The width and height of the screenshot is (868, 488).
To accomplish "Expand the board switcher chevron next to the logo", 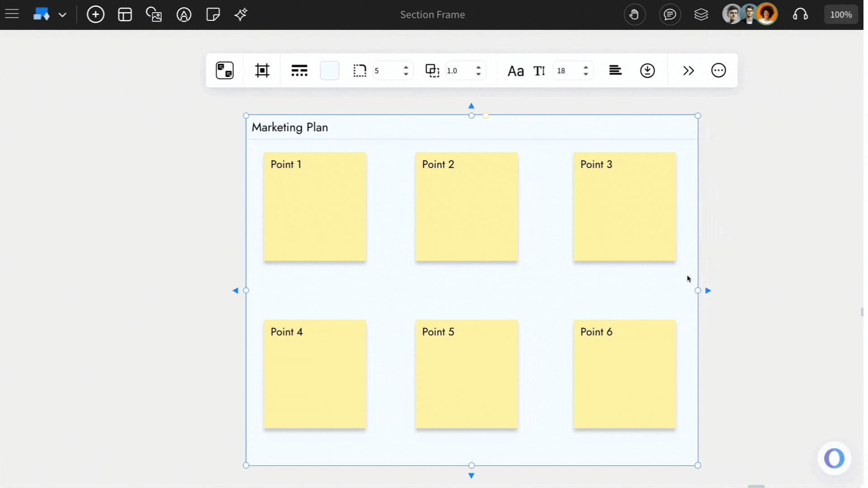I will (63, 14).
